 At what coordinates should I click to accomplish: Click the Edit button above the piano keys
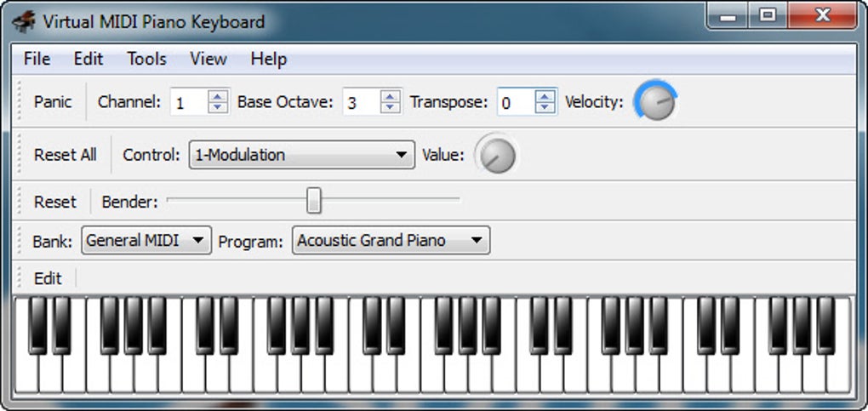(48, 278)
